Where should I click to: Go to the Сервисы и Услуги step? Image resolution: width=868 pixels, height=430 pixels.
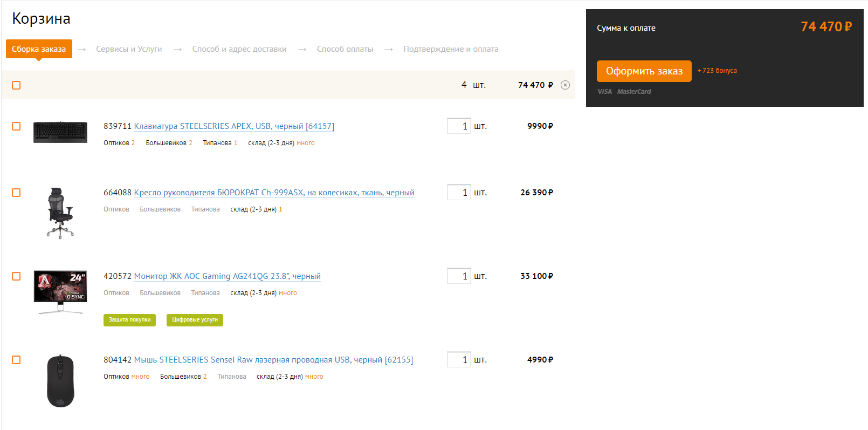point(129,49)
